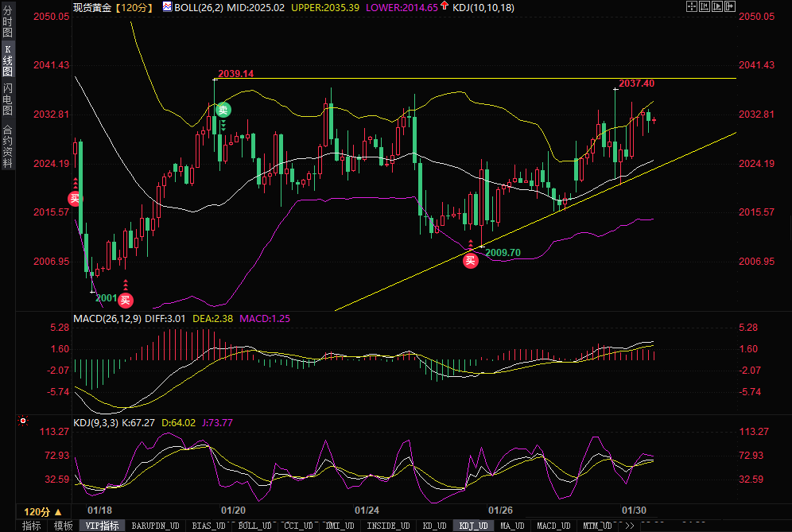792x532 pixels.
Task: Open the 模板 template menu
Action: (x=63, y=526)
